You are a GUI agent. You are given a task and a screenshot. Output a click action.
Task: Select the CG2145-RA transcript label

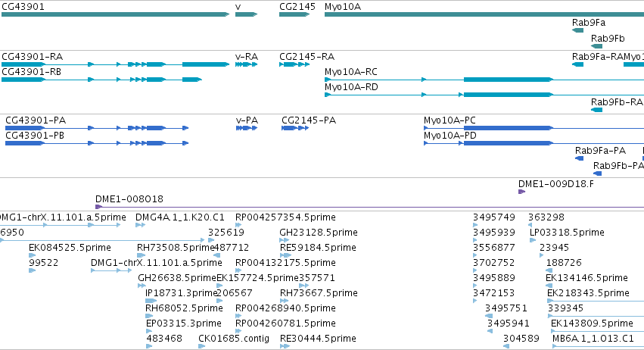[306, 57]
